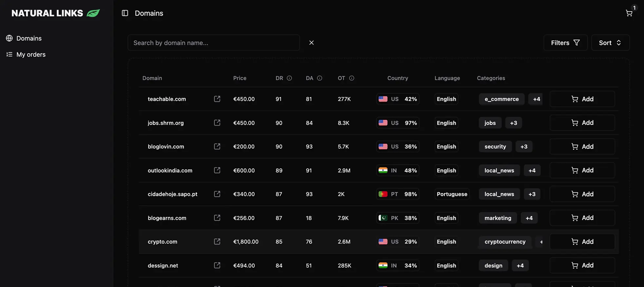The width and height of the screenshot is (644, 287).
Task: Expand +4 categories for teachable.com
Action: pyautogui.click(x=536, y=99)
